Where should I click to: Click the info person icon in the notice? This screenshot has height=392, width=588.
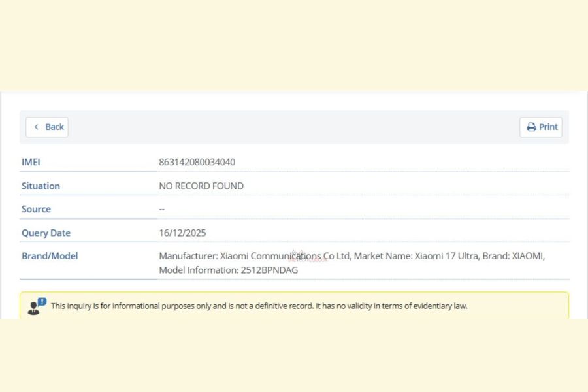(37, 306)
